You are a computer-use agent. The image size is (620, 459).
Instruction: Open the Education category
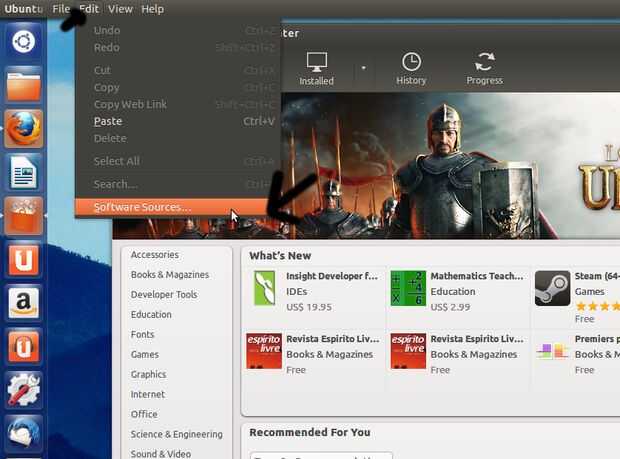coord(151,315)
